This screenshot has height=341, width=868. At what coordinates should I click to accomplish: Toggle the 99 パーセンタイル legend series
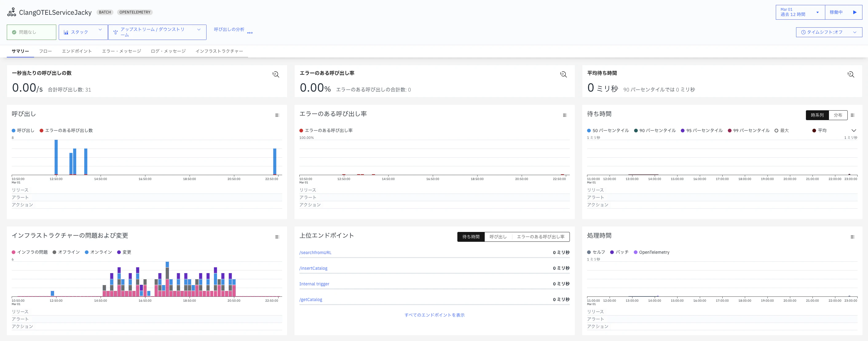coord(748,131)
